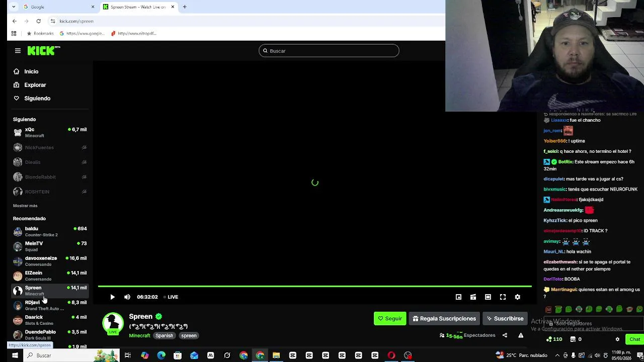Screen dimensions: 644x362
Task: Expand Mostrar más in followed channels
Action: point(25,206)
